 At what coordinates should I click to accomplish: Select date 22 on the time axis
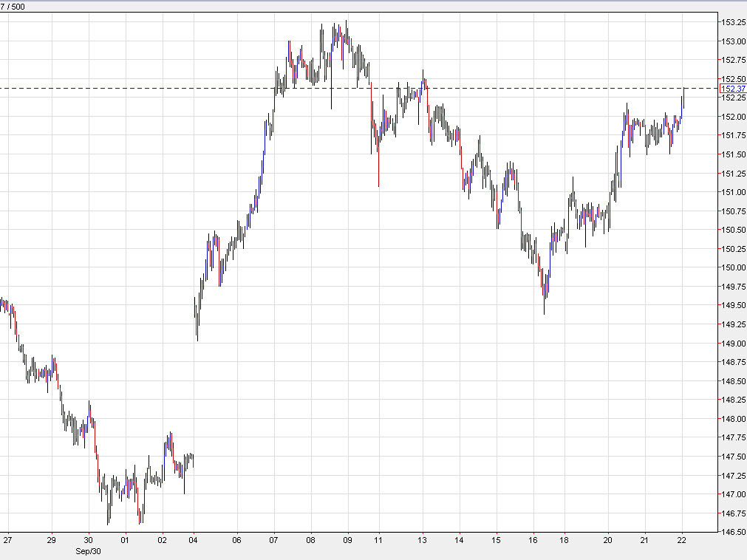coord(681,540)
